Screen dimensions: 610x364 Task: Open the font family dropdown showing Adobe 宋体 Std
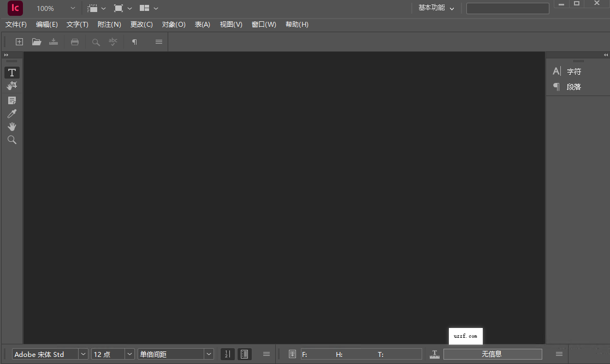click(82, 354)
